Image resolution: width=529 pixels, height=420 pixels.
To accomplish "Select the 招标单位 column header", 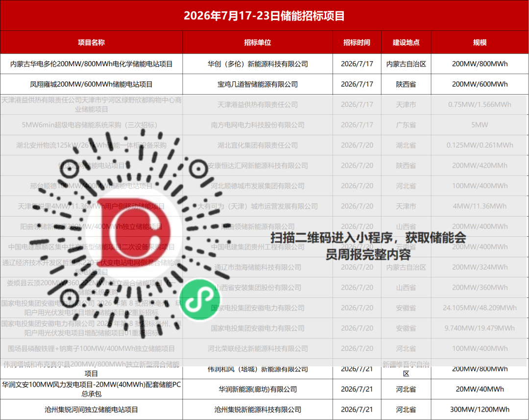I will (258, 43).
